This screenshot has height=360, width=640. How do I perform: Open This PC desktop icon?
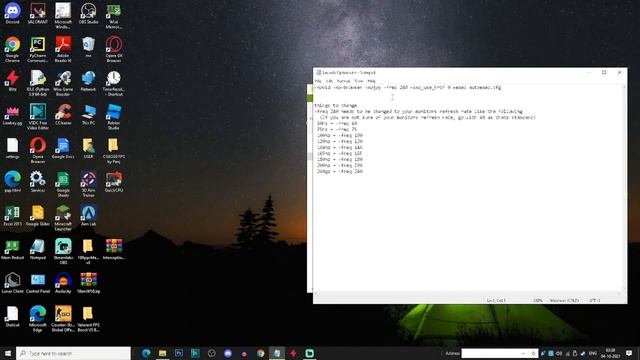click(88, 114)
